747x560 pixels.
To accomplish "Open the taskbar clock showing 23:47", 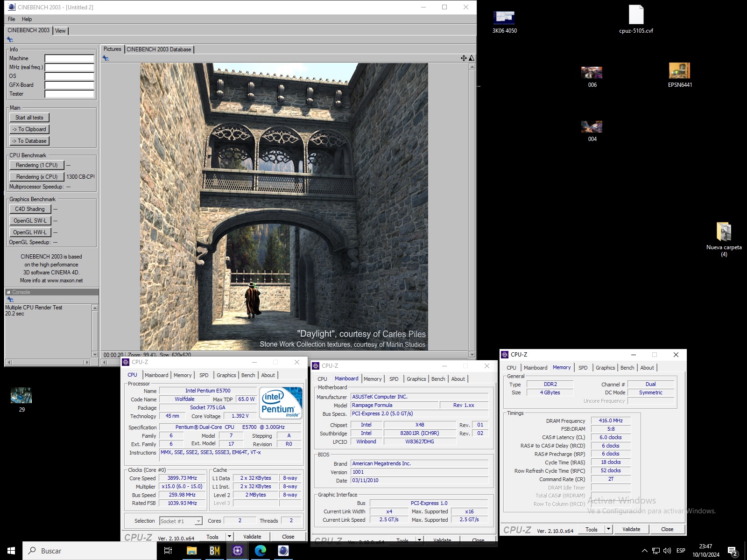I will coord(705,551).
